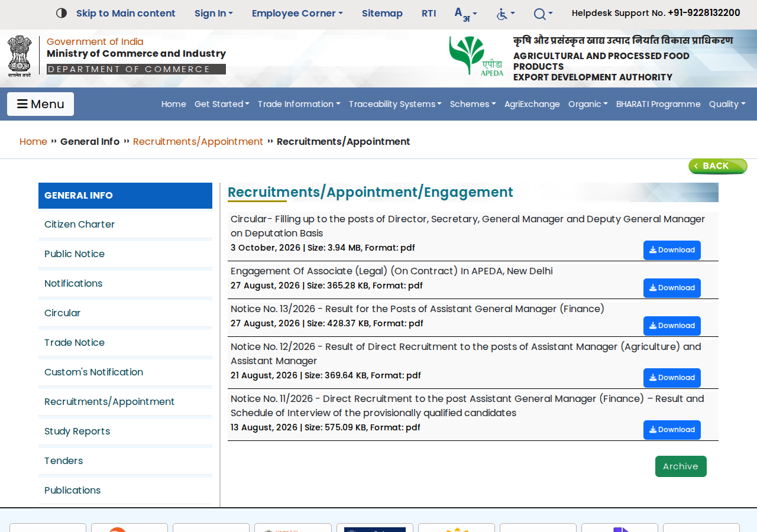Open the hamburger Menu button
Image resolution: width=757 pixels, height=532 pixels.
[40, 104]
